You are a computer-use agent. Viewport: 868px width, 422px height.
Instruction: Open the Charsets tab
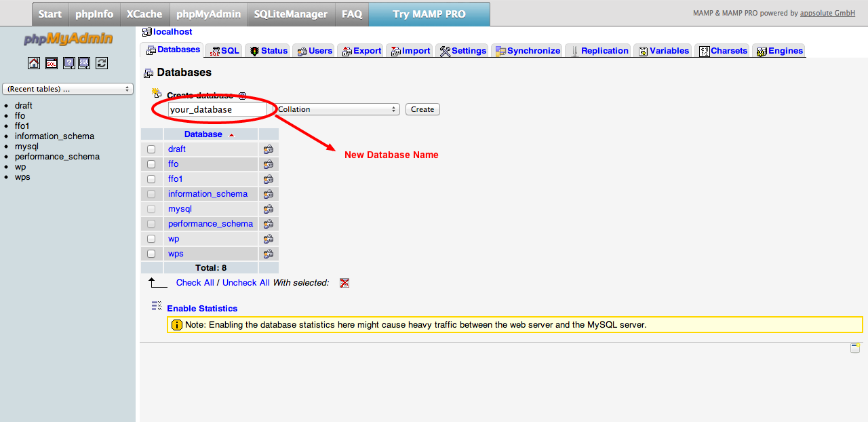click(723, 51)
